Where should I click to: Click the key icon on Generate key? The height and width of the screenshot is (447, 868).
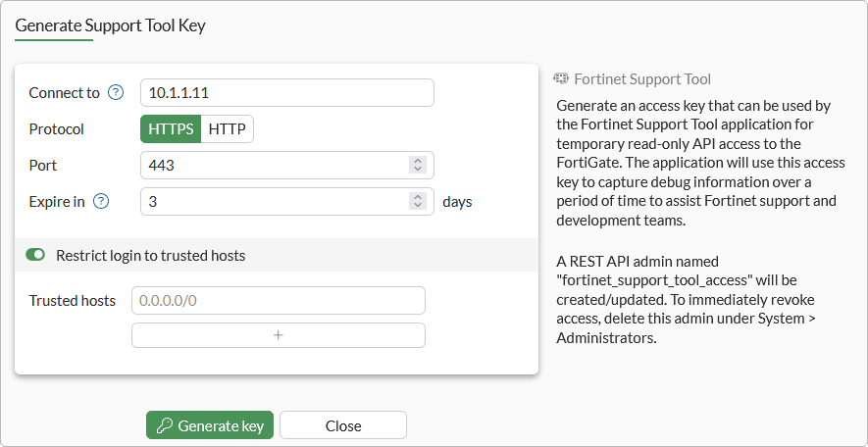163,425
